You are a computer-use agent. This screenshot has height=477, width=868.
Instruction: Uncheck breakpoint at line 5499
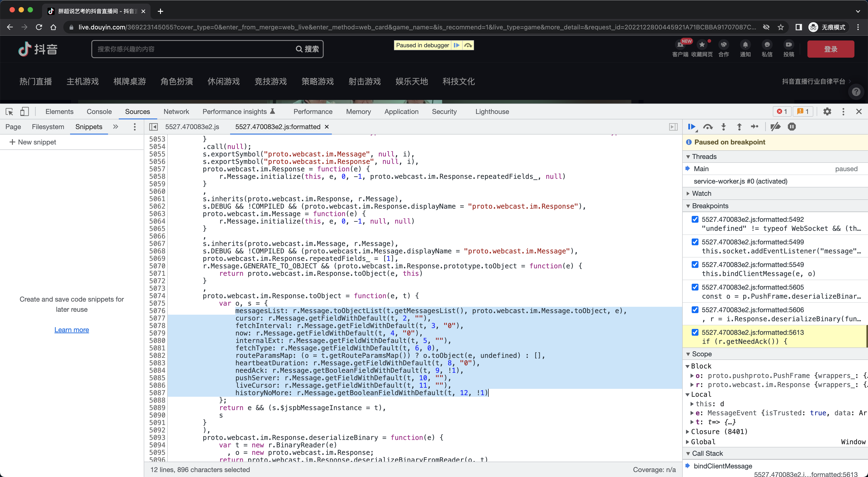click(695, 242)
